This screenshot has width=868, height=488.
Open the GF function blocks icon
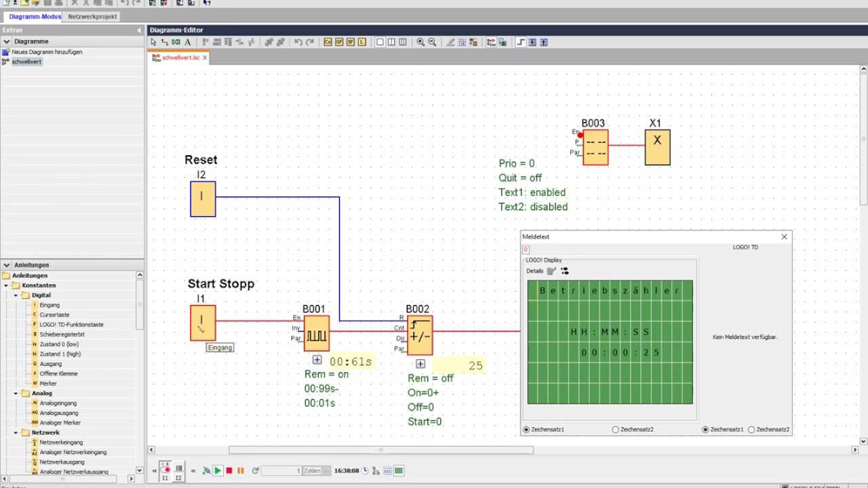(x=339, y=42)
